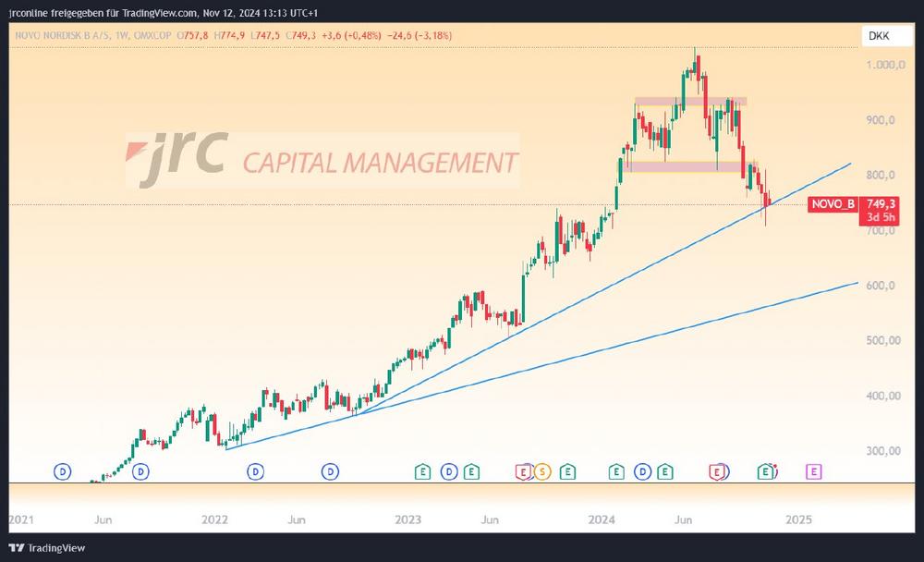
Task: Click the 900,0 price axis label
Action: tap(881, 120)
